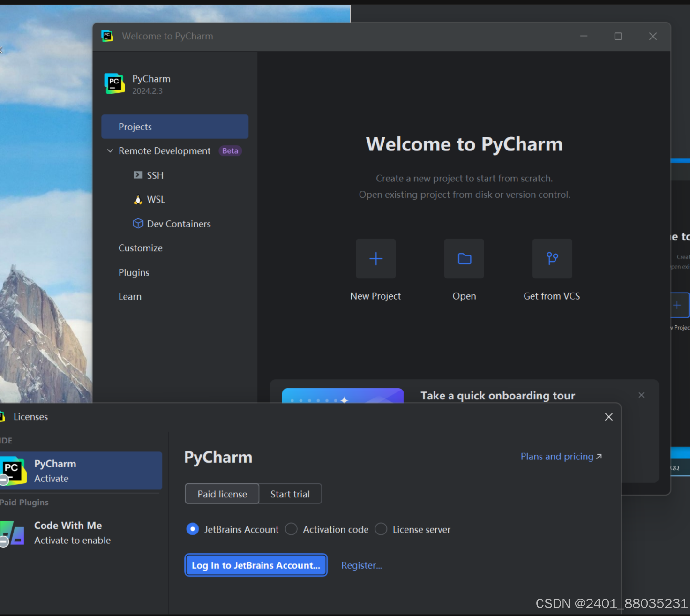
Task: Switch to Paid license tab
Action: [222, 494]
